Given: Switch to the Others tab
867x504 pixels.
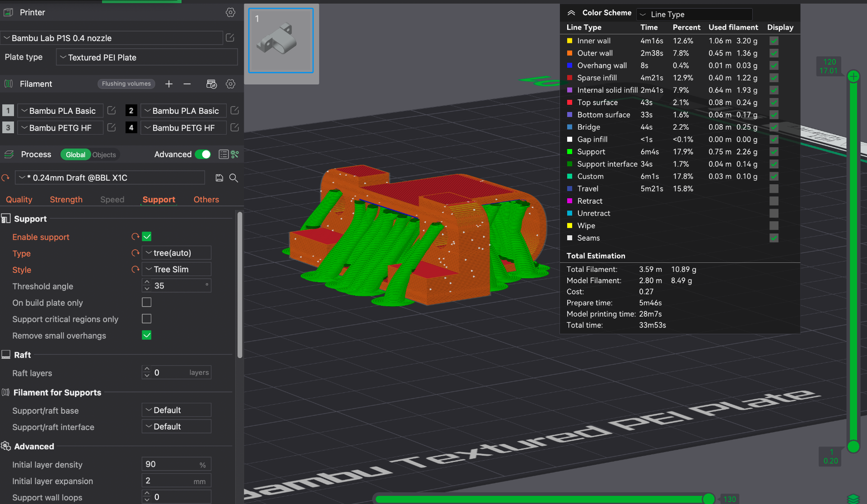Looking at the screenshot, I should (x=206, y=199).
